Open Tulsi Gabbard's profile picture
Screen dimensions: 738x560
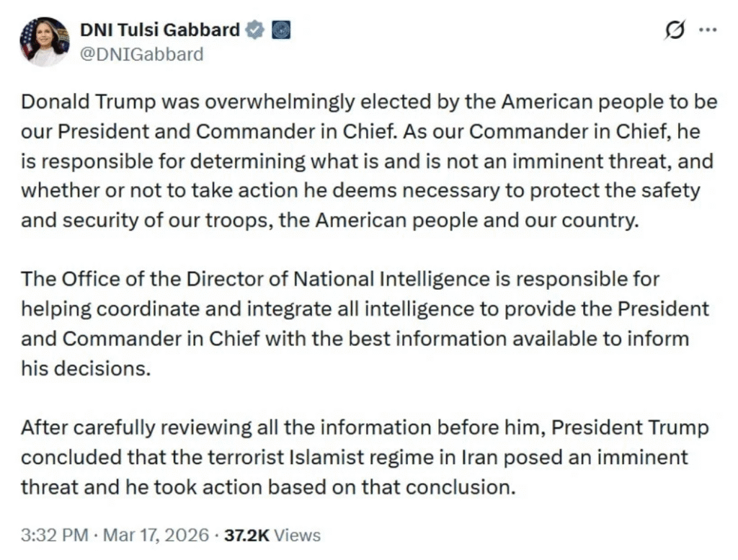pyautogui.click(x=44, y=41)
